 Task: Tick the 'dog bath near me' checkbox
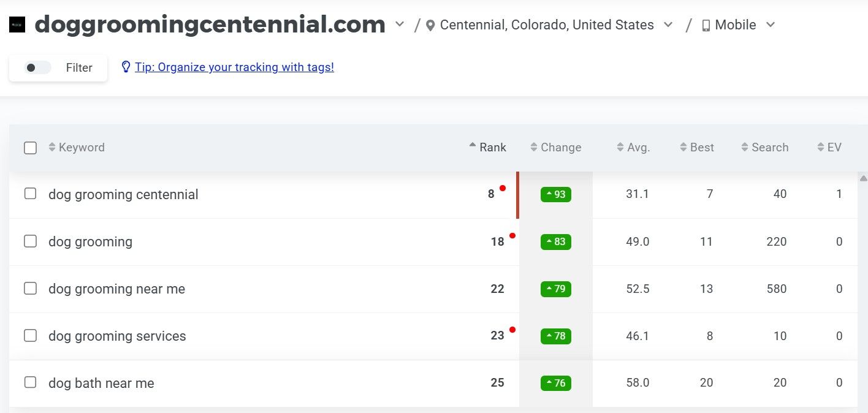pos(30,382)
